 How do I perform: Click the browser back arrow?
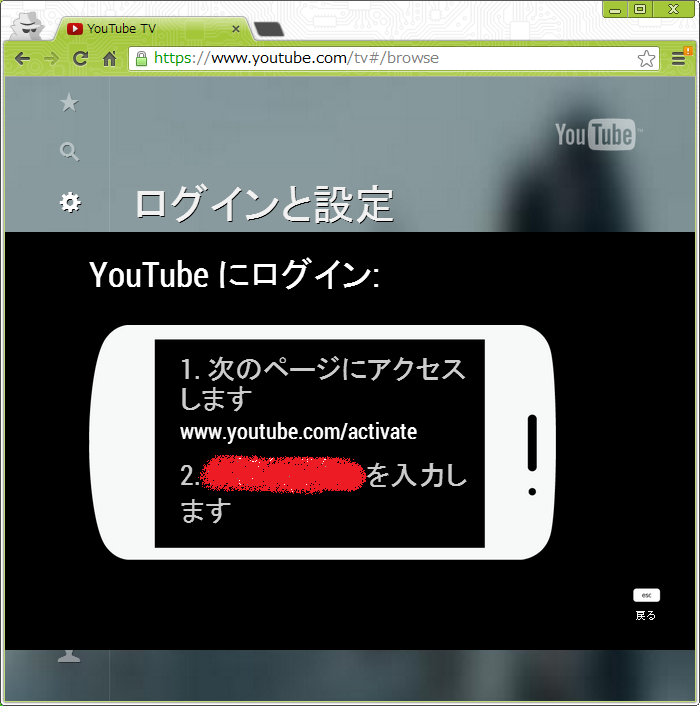coord(23,59)
